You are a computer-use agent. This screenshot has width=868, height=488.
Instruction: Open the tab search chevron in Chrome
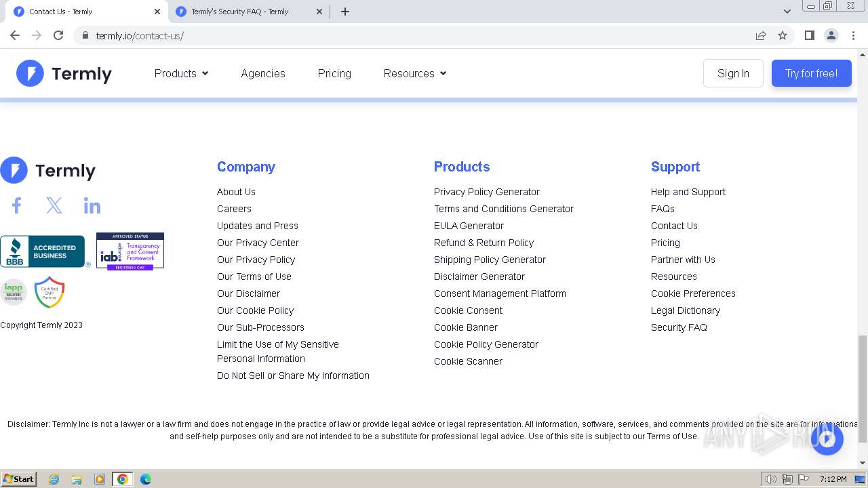787,12
